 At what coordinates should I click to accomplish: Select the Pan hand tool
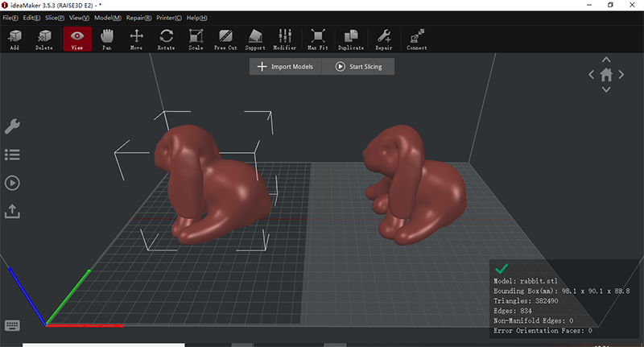point(107,39)
